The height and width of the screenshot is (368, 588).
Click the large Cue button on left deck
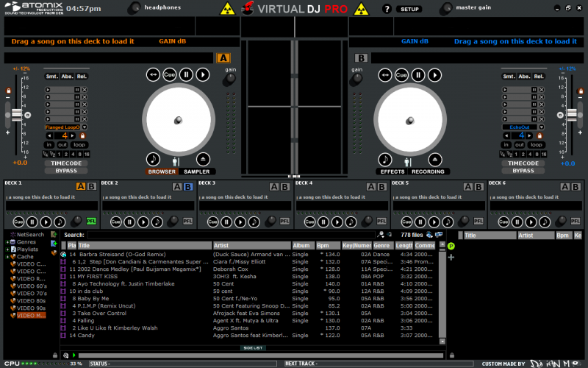[x=170, y=74]
